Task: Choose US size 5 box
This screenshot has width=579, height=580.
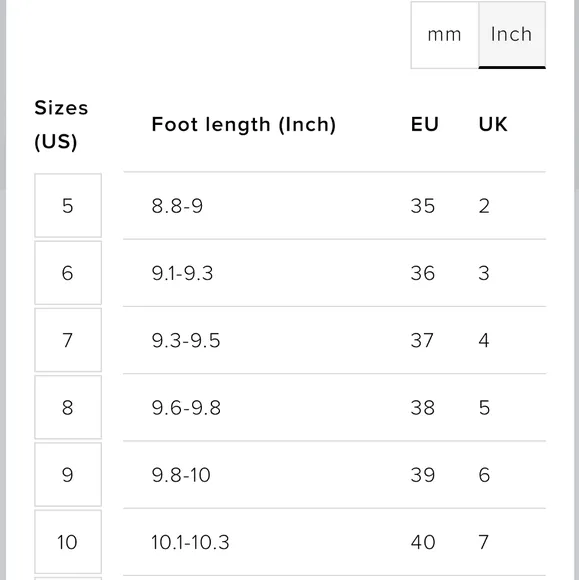Action: tap(68, 205)
